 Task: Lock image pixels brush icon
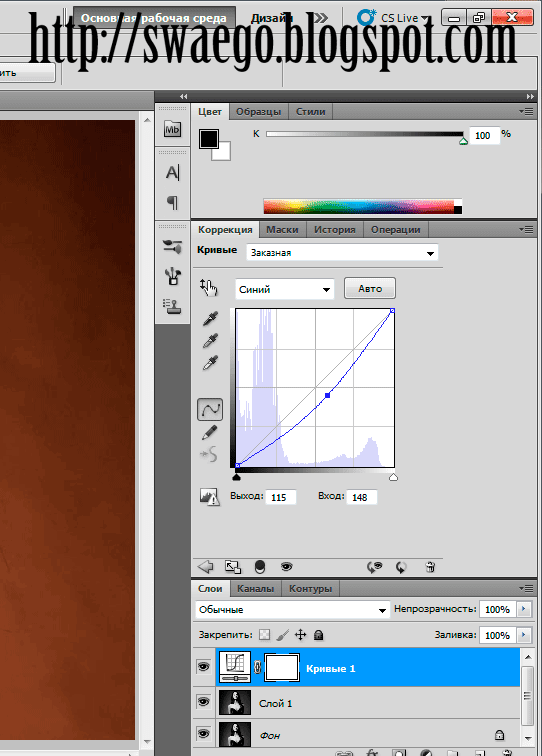coord(283,635)
